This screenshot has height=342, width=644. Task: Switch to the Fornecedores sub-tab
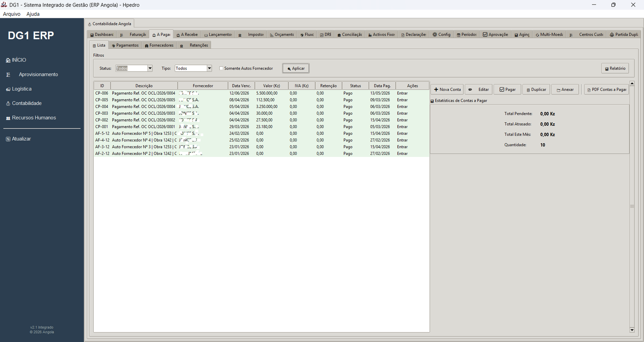coord(159,45)
